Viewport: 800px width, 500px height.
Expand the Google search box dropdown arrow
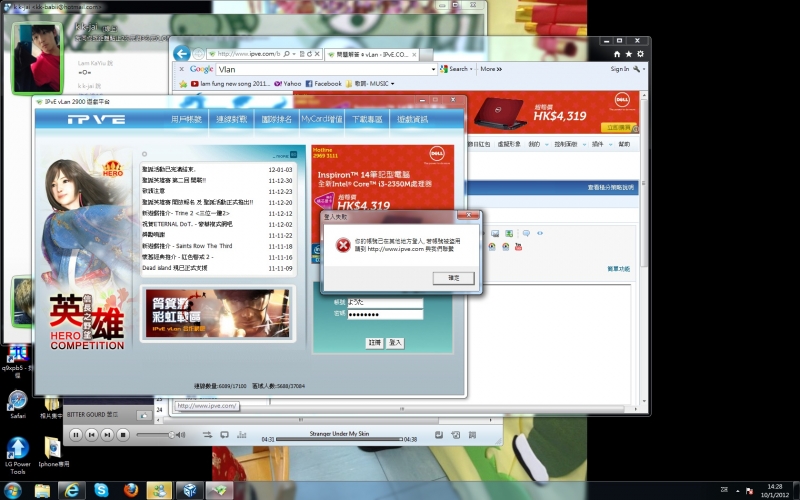click(x=434, y=69)
